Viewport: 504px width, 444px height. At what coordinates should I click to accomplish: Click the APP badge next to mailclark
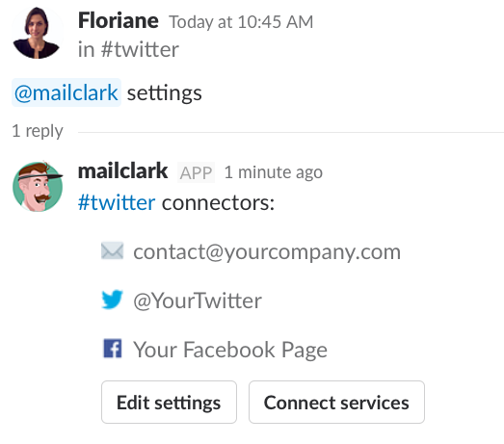(196, 172)
